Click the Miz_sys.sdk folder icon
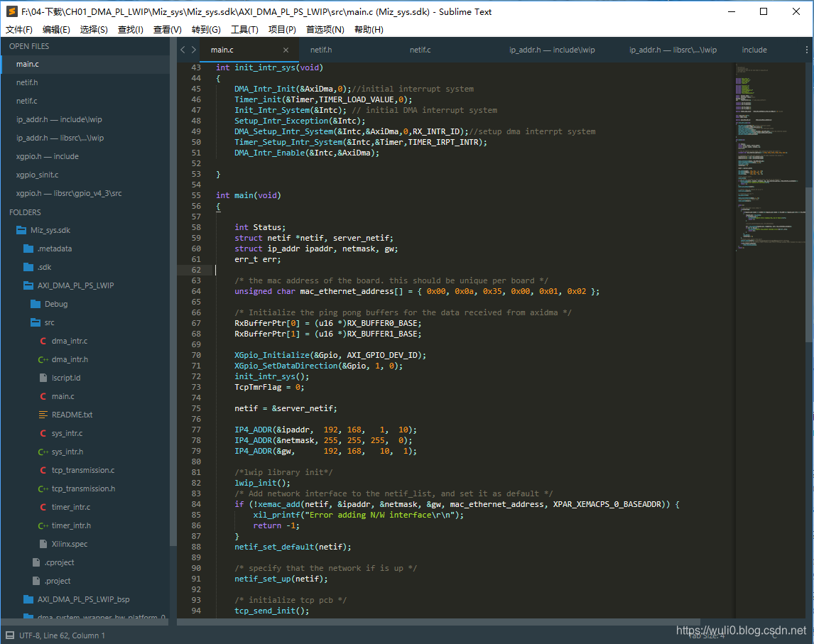 [21, 230]
